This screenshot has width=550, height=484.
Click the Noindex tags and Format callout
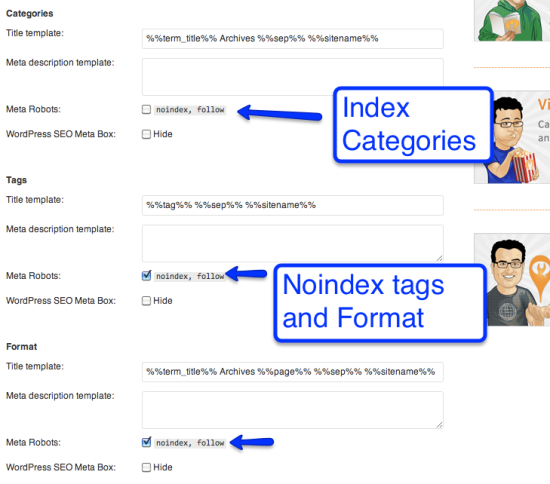pyautogui.click(x=380, y=303)
